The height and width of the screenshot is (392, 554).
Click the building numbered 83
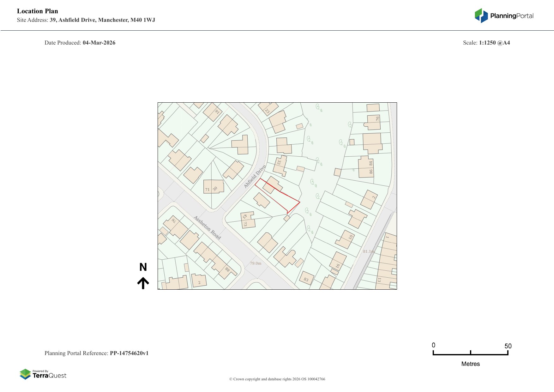point(306,279)
